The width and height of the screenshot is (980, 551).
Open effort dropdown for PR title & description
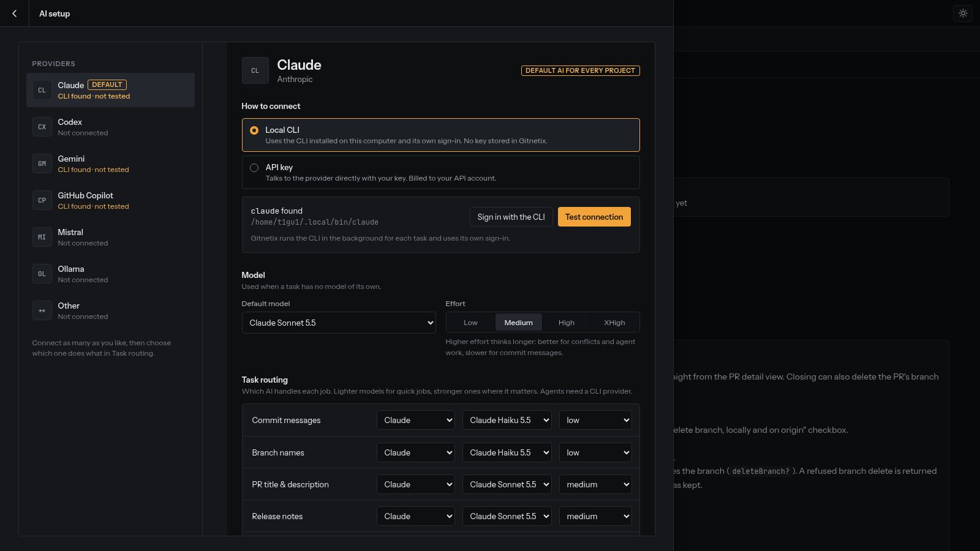[x=595, y=484]
